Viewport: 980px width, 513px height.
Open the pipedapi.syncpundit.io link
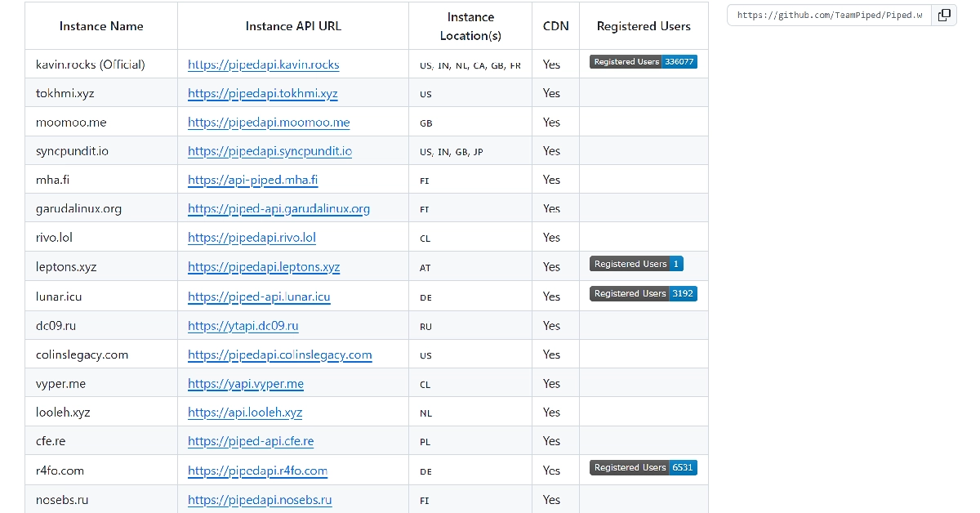click(x=269, y=151)
